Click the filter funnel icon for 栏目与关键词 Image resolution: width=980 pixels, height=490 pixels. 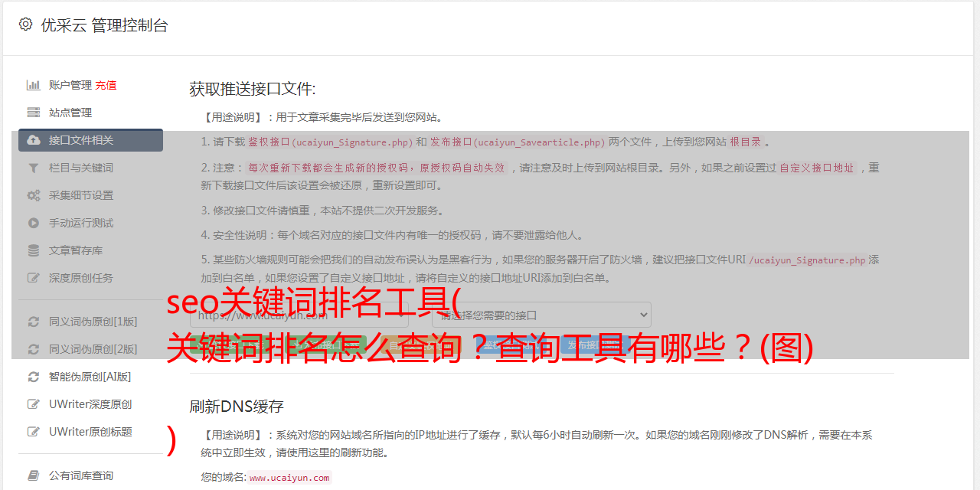(x=34, y=168)
